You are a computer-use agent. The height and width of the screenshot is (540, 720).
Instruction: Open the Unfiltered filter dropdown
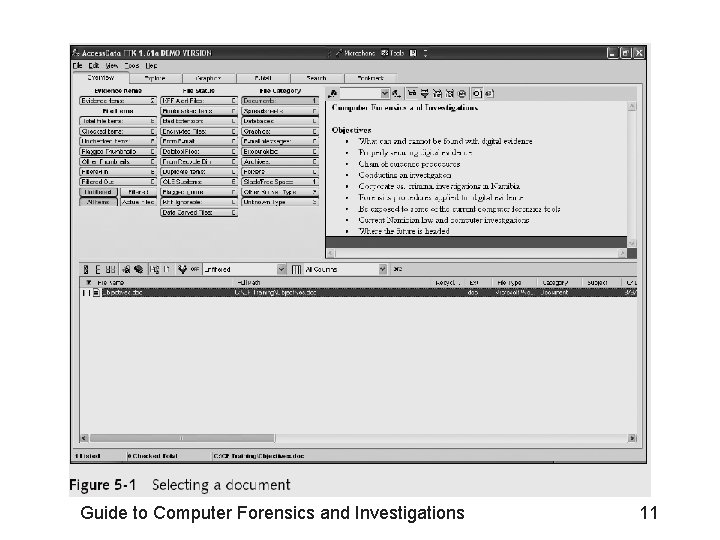click(x=281, y=270)
